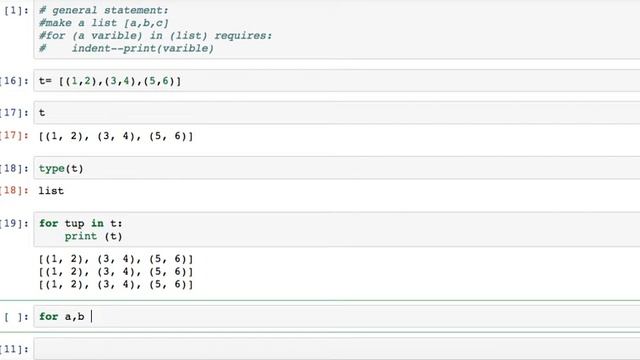Click the empty code cell labeled [11]

coord(337,349)
